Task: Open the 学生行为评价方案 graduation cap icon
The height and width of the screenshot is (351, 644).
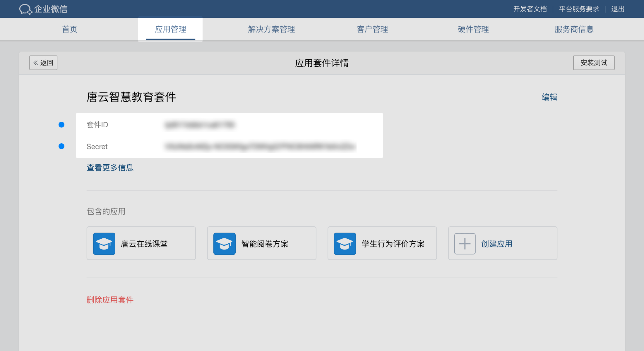Action: 345,244
